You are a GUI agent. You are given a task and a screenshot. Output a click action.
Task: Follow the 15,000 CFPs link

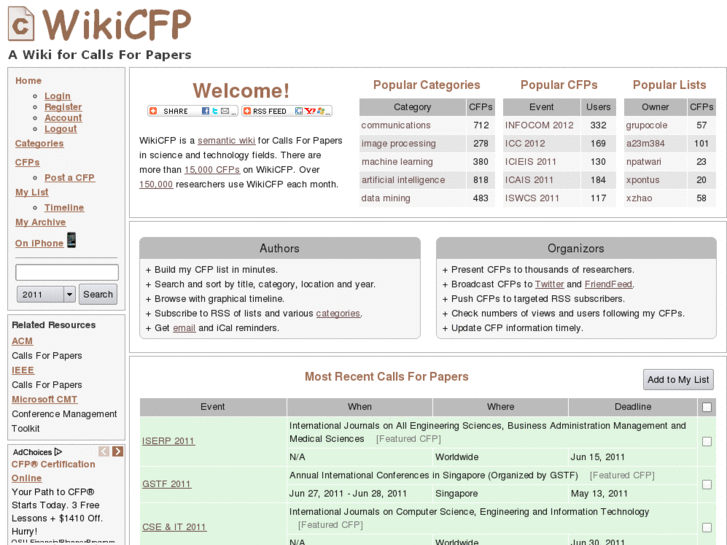[212, 170]
